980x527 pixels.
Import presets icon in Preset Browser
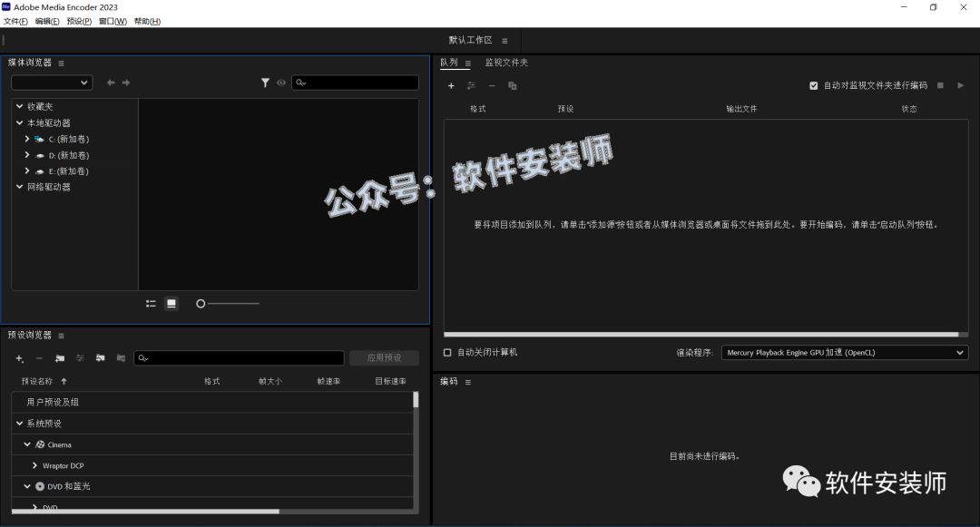(x=100, y=358)
